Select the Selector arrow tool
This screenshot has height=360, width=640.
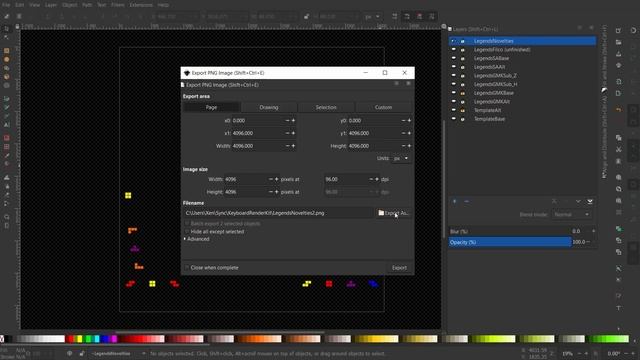point(7,29)
